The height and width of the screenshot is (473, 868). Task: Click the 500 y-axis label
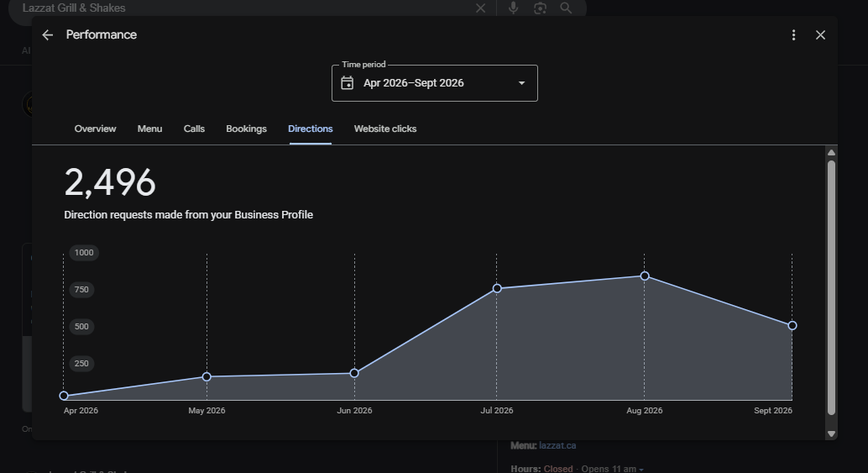click(81, 327)
